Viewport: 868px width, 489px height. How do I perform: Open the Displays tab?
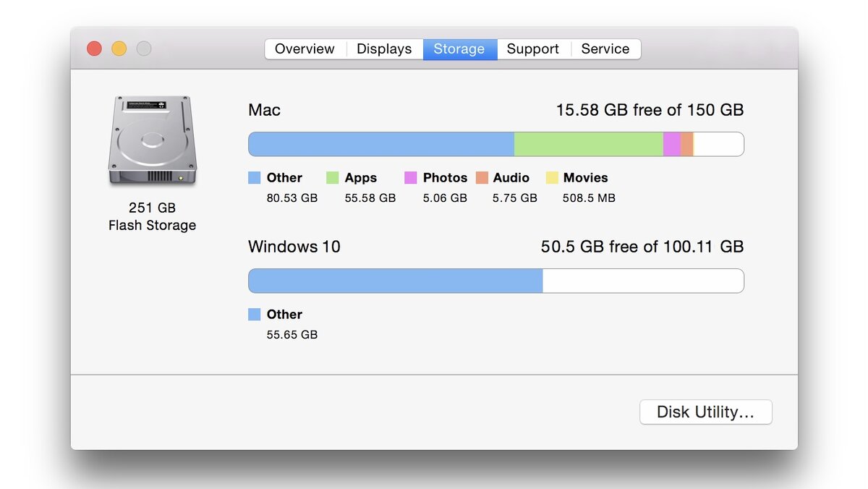pyautogui.click(x=384, y=49)
